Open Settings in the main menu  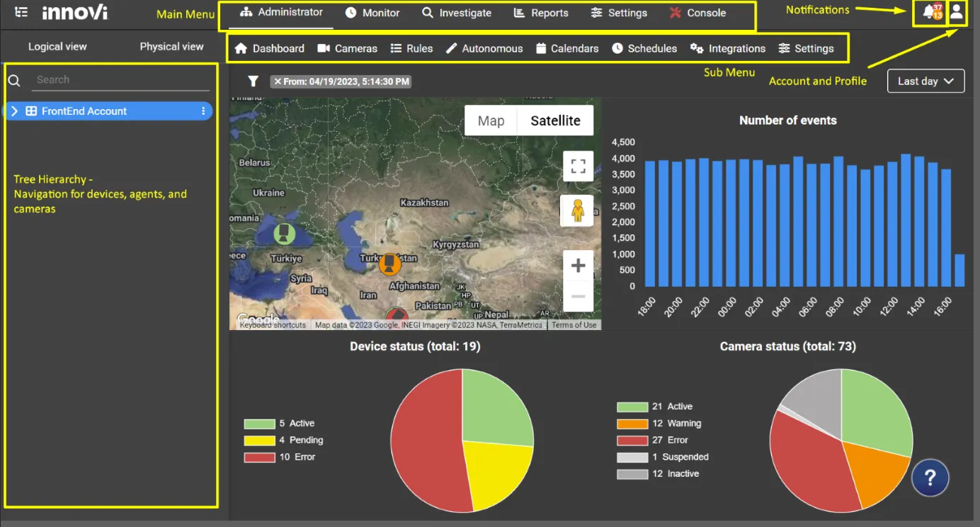(619, 13)
